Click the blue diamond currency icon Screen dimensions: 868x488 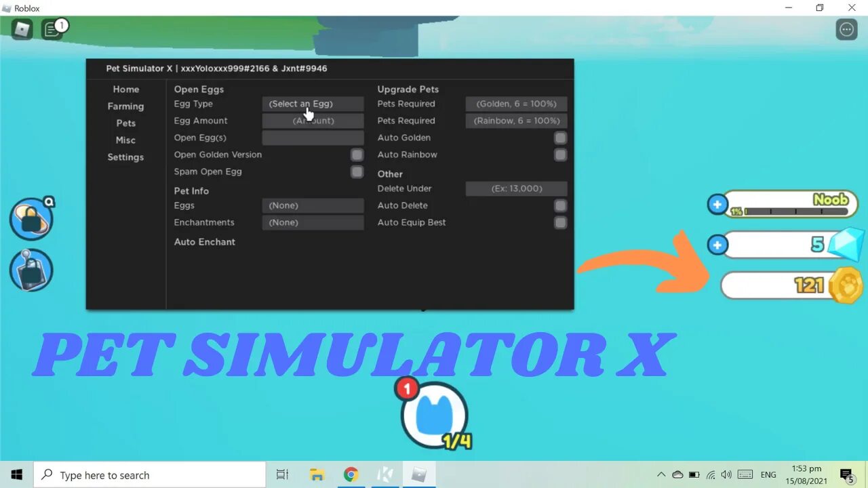847,244
